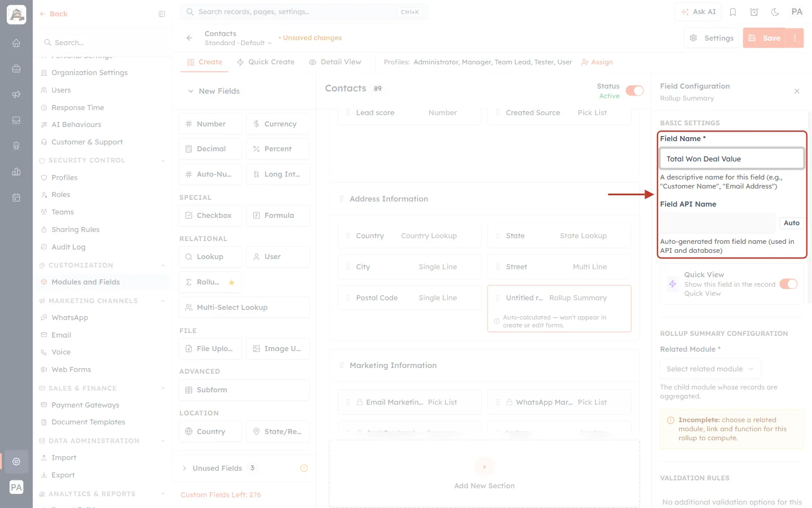Switch to the Detail View tab
The height and width of the screenshot is (508, 812).
click(x=335, y=62)
